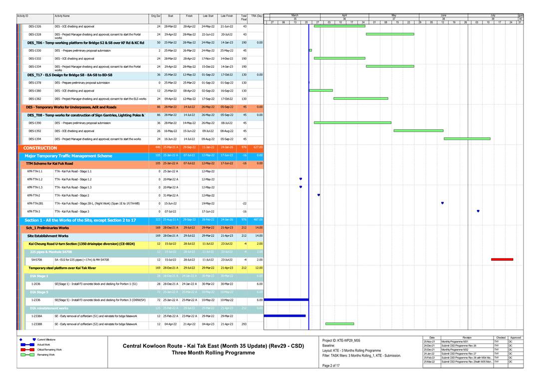Screen dimensions: 555x392
Task: Click the KFR-TTA-2B1 milestone marker in June
Action: (x=443, y=203)
